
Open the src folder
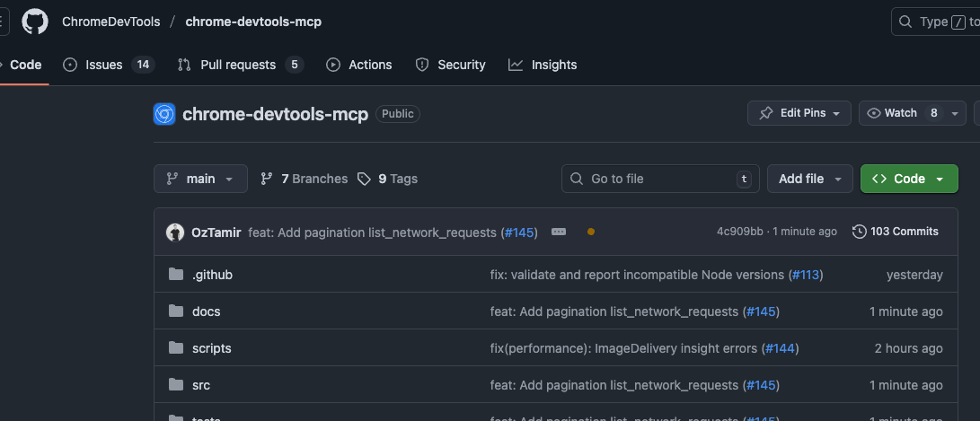coord(201,385)
